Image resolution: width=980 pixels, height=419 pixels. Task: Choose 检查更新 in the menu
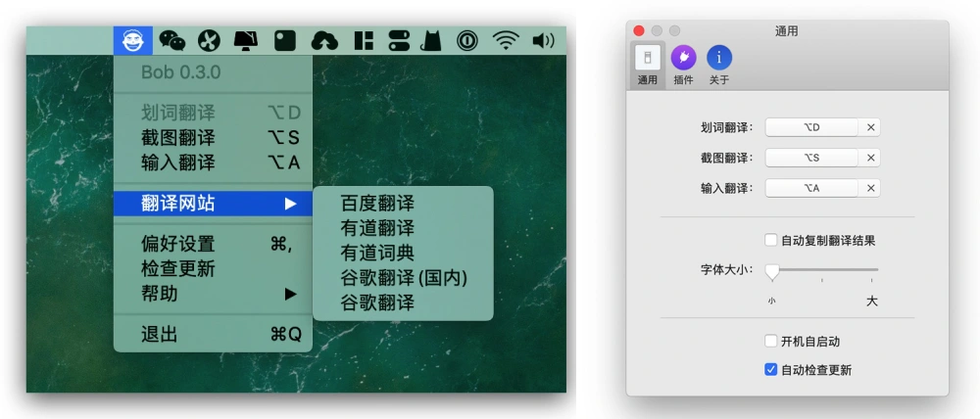213,268
